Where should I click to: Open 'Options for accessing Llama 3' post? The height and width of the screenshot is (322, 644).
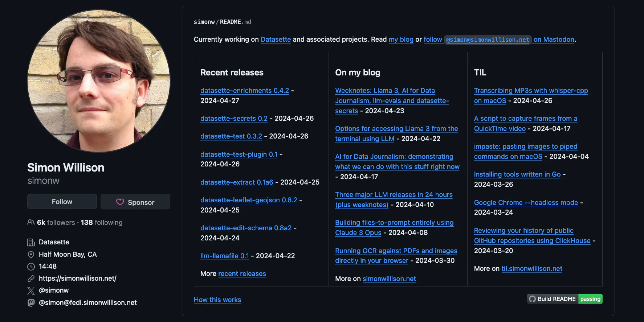point(396,134)
